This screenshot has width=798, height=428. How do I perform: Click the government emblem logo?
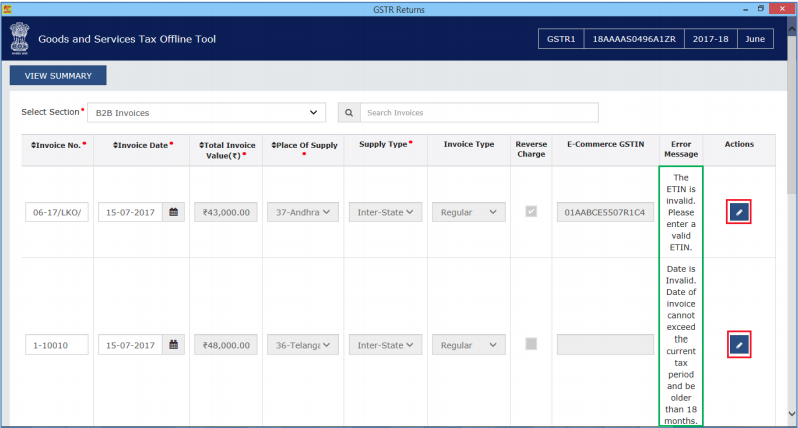click(20, 38)
